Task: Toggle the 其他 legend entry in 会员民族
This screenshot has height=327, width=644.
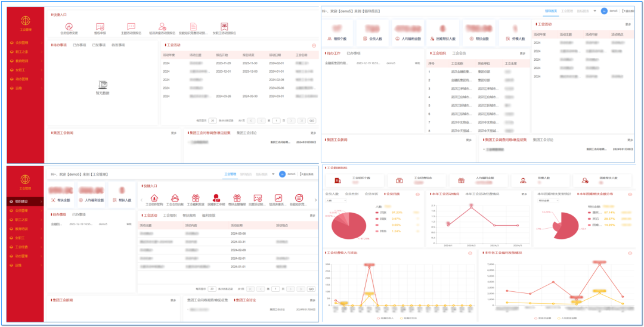Action: click(x=380, y=231)
